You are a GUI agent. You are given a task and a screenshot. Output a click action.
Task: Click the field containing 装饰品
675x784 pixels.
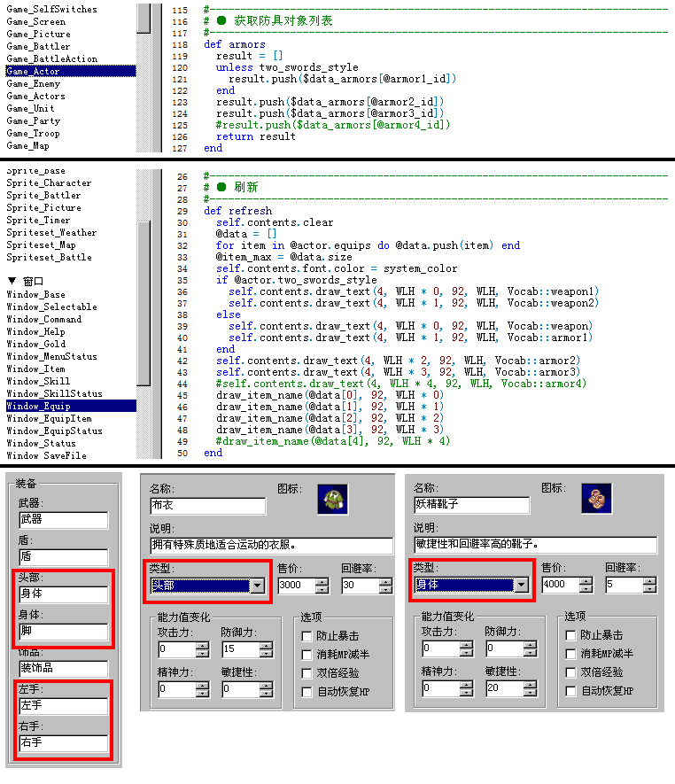(64, 669)
